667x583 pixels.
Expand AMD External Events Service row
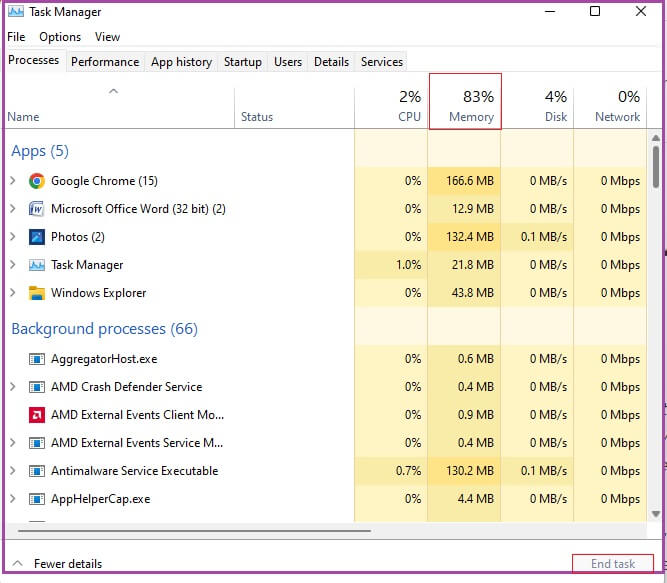[x=13, y=443]
